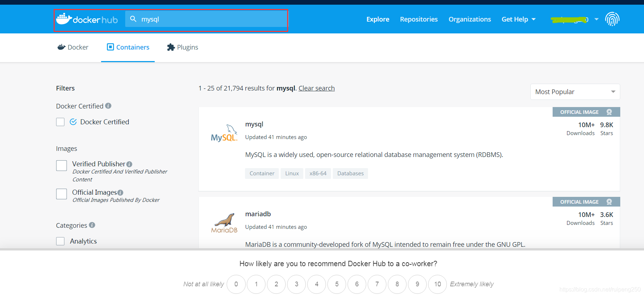This screenshot has width=644, height=296.
Task: Rate recommendation score 4
Action: (x=317, y=284)
